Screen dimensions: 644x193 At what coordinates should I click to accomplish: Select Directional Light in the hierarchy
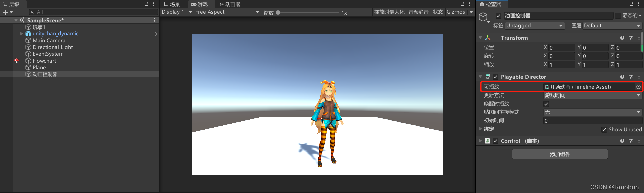tap(53, 47)
